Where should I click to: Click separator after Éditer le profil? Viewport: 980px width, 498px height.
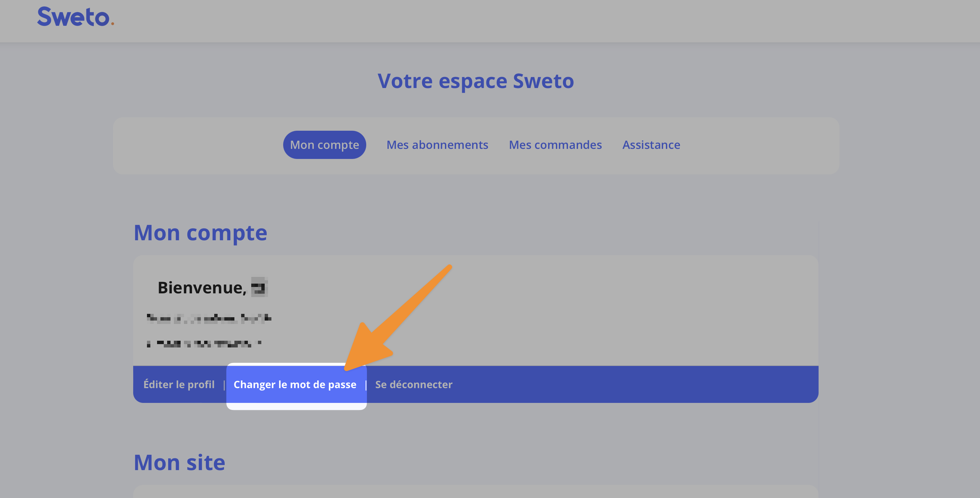pyautogui.click(x=224, y=385)
